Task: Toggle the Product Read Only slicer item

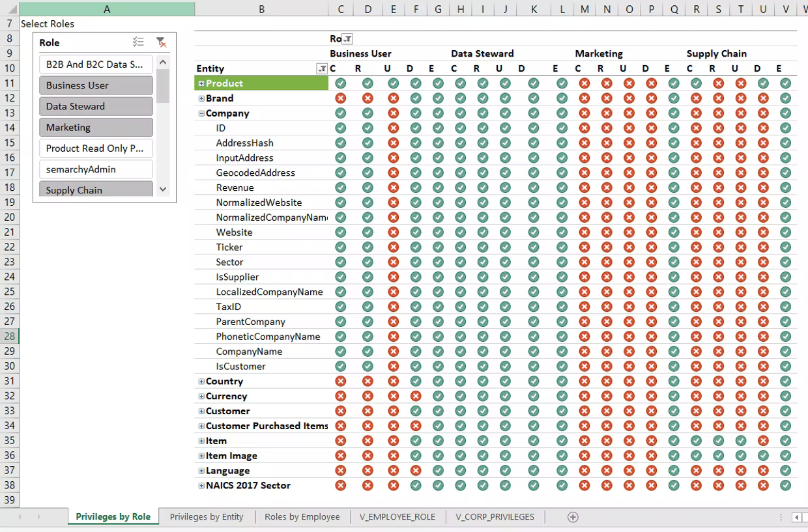Action: coord(96,148)
